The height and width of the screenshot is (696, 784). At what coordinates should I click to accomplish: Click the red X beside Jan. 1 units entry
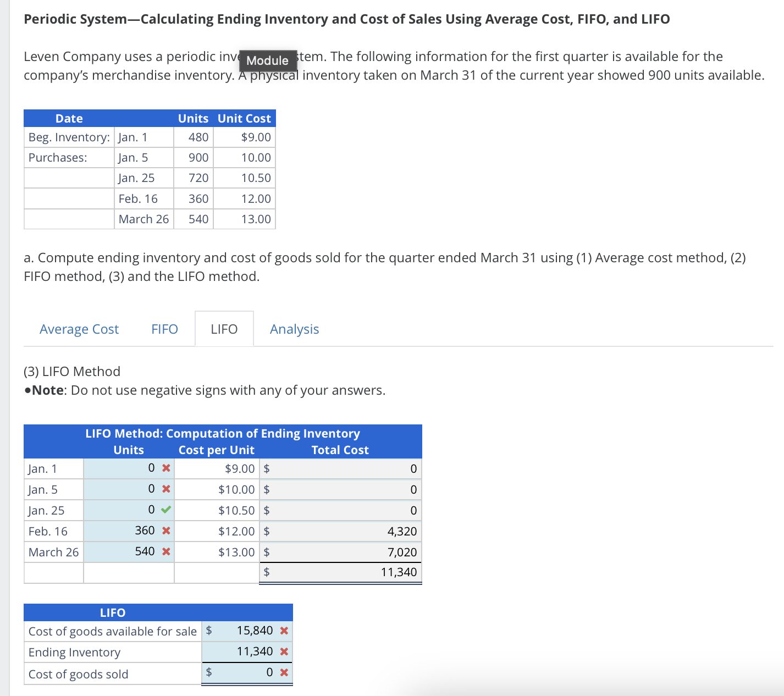[165, 468]
